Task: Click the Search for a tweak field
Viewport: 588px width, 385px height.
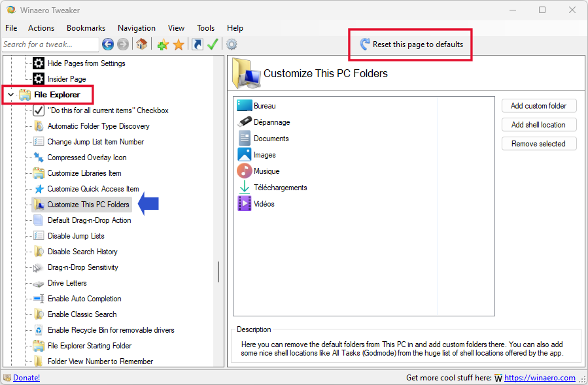Action: (x=50, y=44)
